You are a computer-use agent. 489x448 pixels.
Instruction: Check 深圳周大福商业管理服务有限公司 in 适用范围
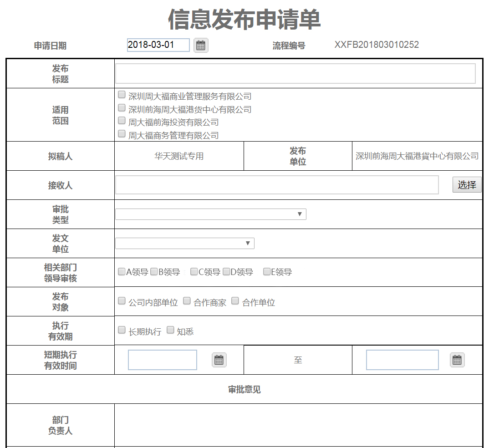tap(121, 94)
